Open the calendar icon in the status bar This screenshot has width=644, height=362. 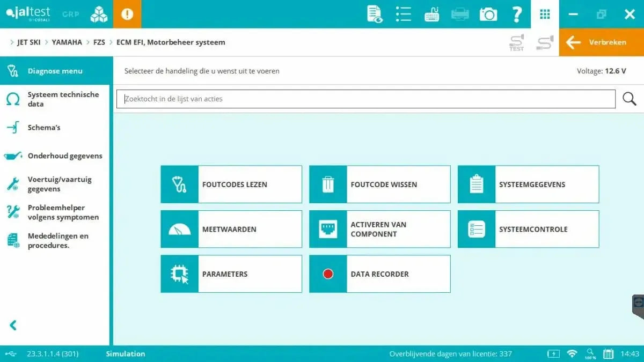point(608,353)
